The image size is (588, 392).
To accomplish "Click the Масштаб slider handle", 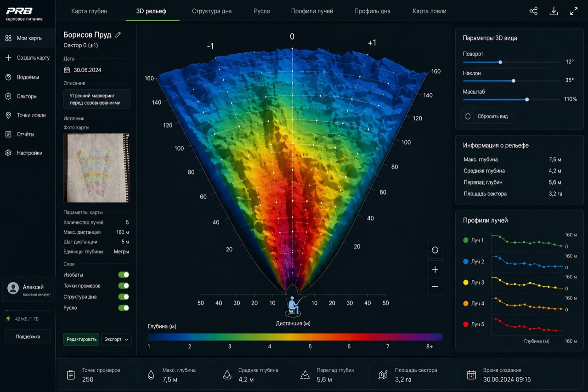I will tap(527, 99).
